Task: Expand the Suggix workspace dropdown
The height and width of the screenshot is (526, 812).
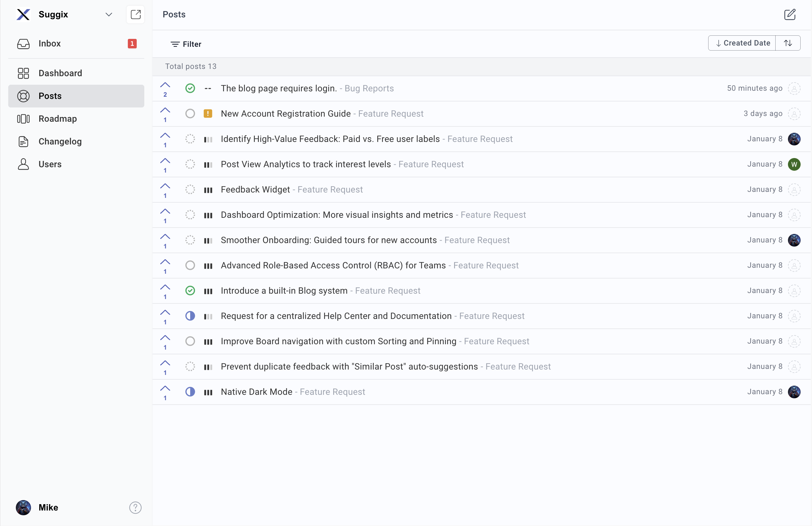Action: point(109,15)
